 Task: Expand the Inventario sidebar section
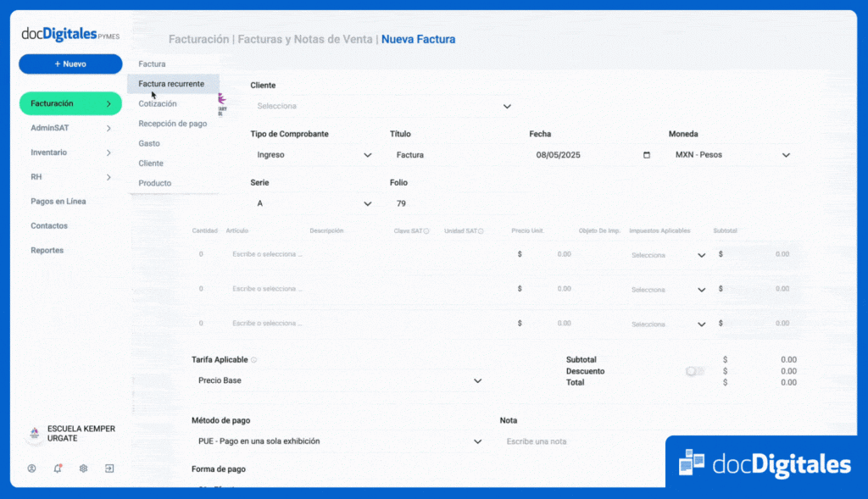(70, 152)
